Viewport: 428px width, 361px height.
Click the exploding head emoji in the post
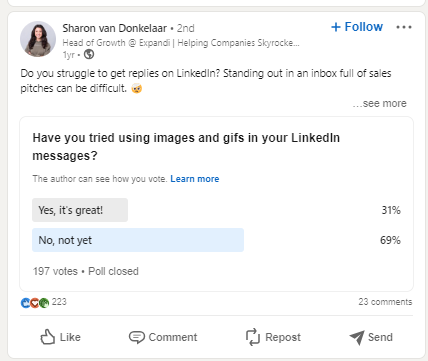[137, 88]
